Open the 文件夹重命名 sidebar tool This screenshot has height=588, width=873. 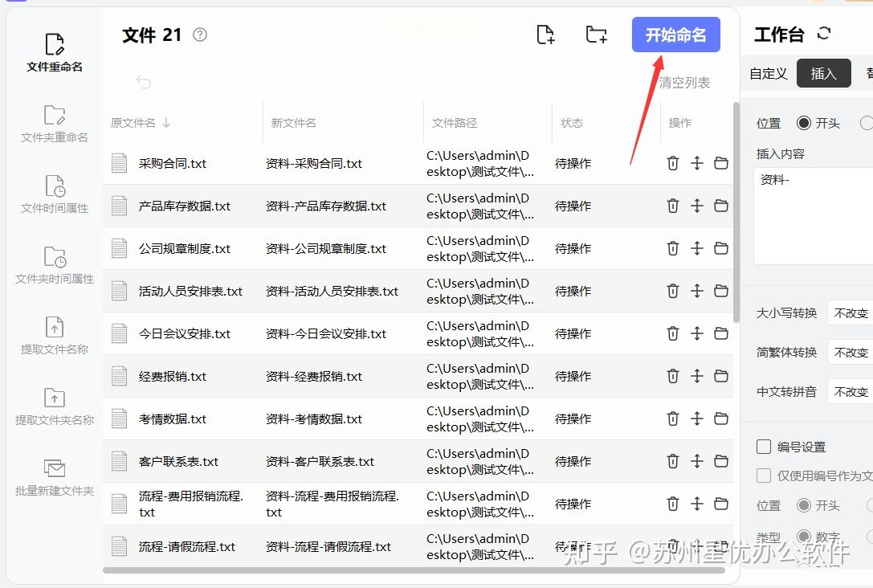[x=55, y=124]
